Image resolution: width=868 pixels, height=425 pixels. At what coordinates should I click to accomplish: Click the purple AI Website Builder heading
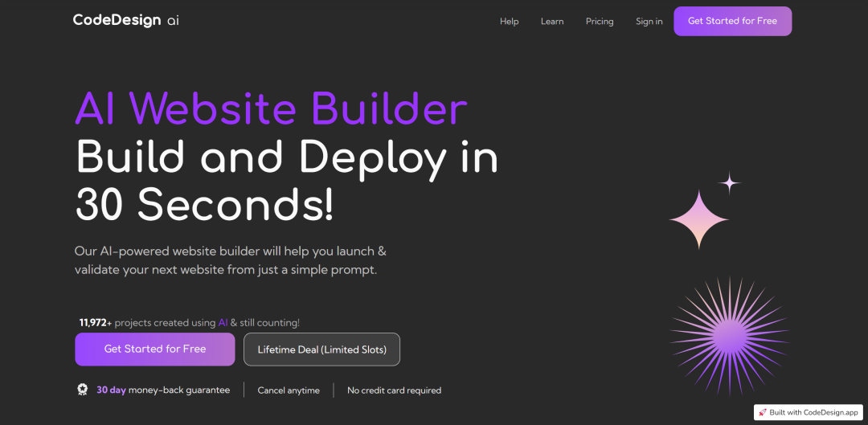click(271, 108)
